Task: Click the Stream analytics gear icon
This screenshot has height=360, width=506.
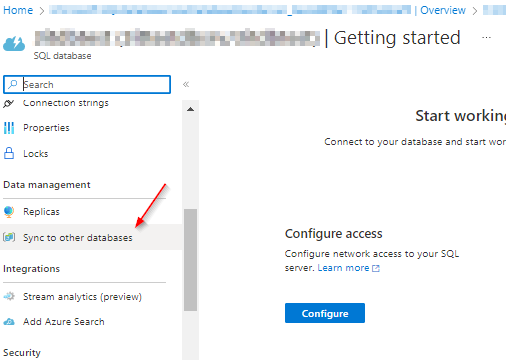Action: coord(9,296)
